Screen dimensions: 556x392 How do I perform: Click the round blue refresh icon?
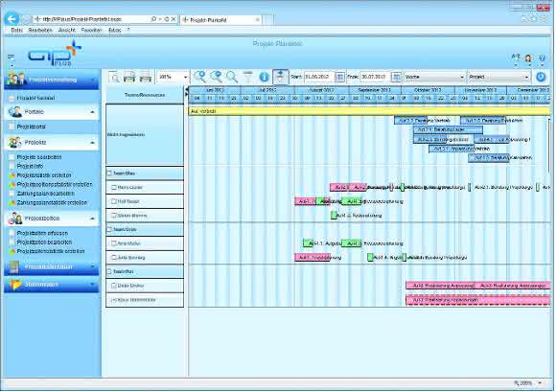(x=541, y=77)
